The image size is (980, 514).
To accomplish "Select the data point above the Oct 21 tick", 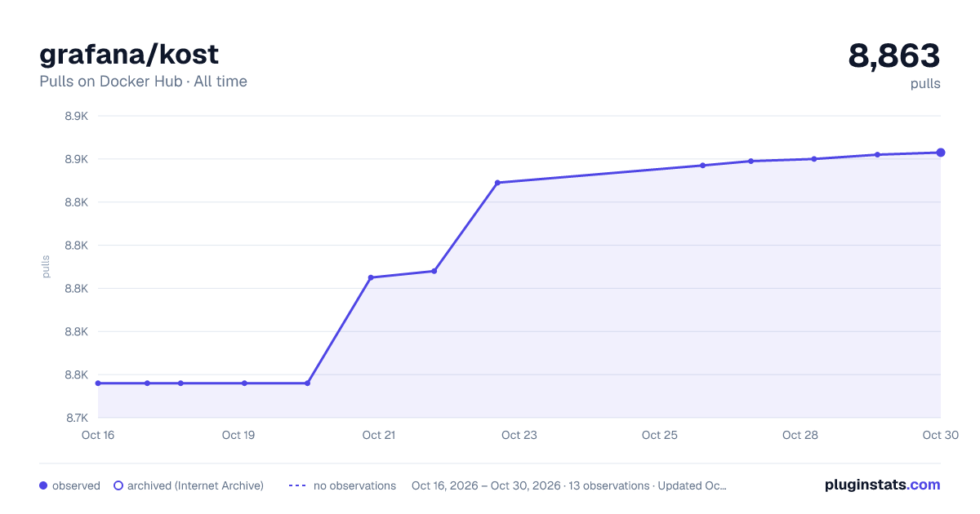I will [371, 277].
